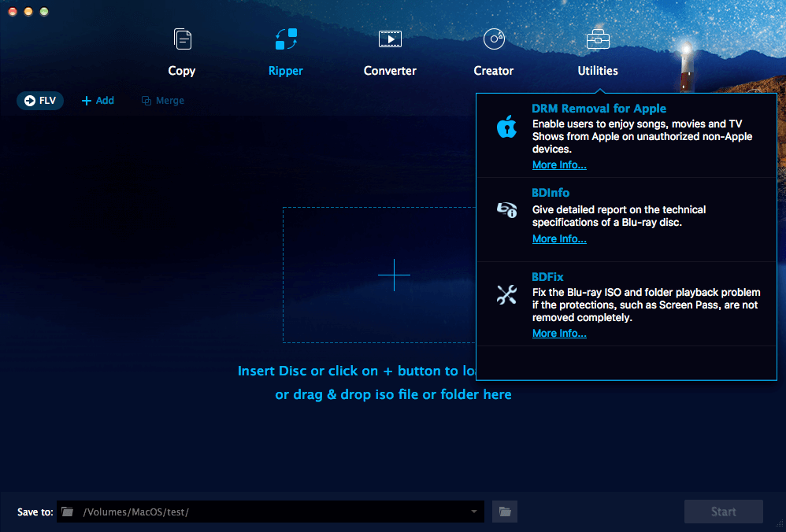Open More Info for DRM Removal

[559, 164]
